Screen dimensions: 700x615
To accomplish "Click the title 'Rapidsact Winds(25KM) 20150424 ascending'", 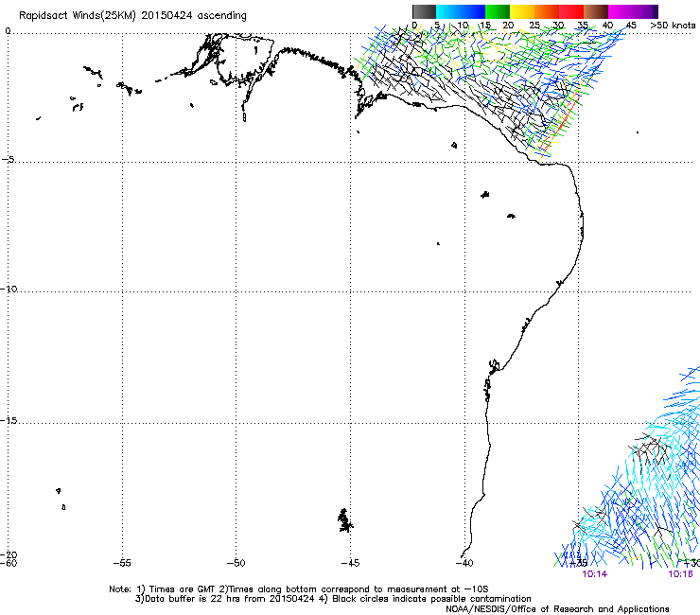I will (132, 16).
